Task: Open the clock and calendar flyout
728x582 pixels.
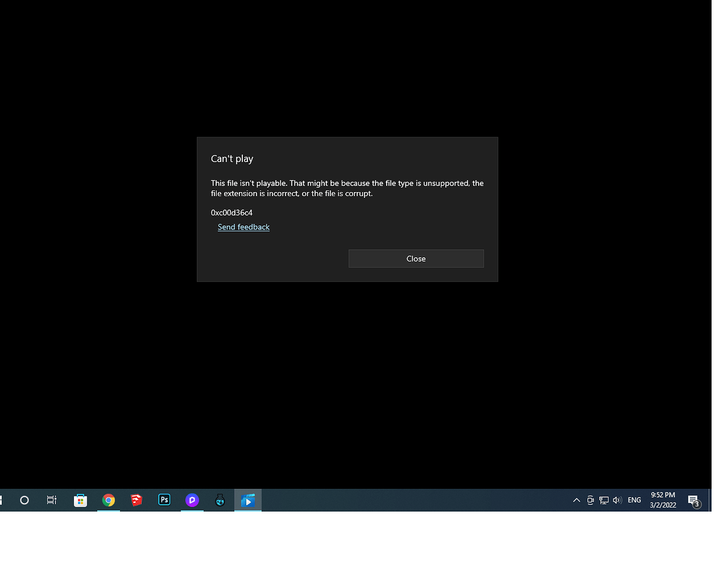Action: tap(662, 501)
